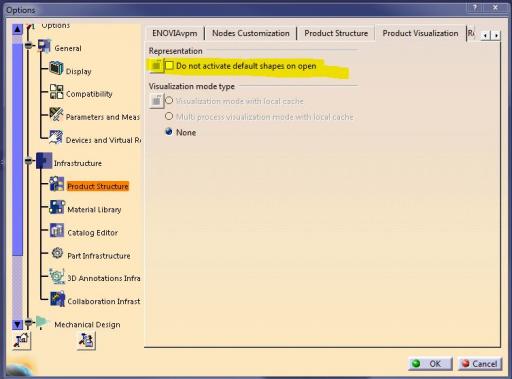This screenshot has width=512, height=379.
Task: Click the Parameters and Measure icon
Action: pos(56,114)
